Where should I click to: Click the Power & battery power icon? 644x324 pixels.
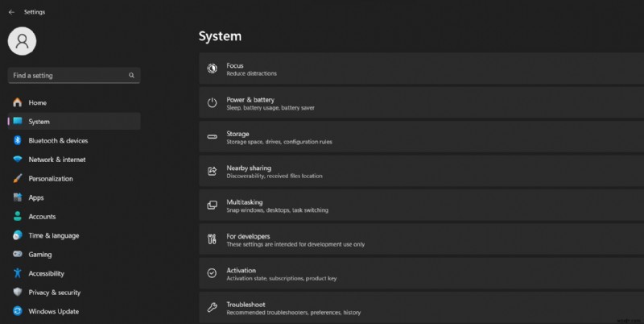pyautogui.click(x=212, y=103)
